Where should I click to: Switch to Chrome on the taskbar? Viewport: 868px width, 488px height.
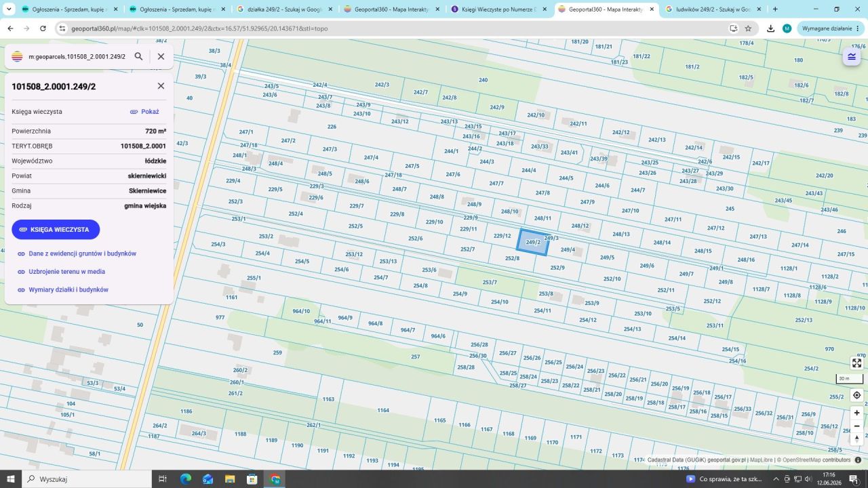(x=275, y=479)
